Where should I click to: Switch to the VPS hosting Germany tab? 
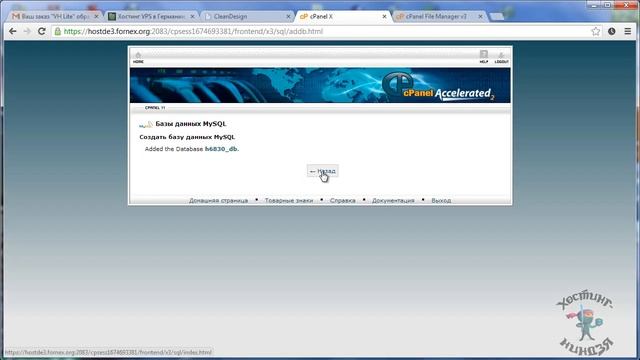tap(151, 16)
